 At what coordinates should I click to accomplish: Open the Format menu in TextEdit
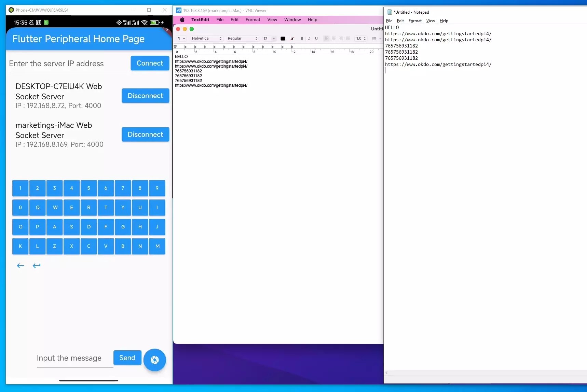[x=252, y=19]
